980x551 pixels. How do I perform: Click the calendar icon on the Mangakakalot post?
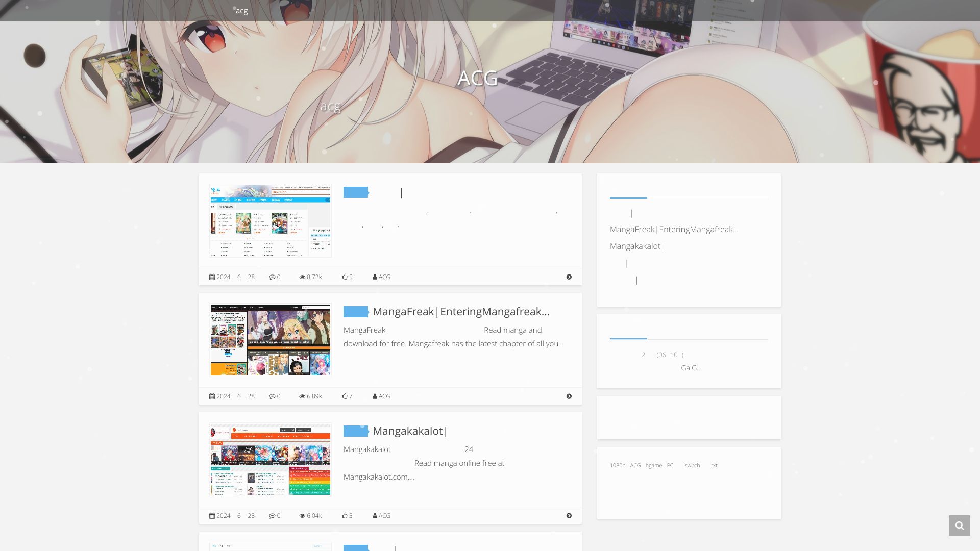[x=212, y=516]
